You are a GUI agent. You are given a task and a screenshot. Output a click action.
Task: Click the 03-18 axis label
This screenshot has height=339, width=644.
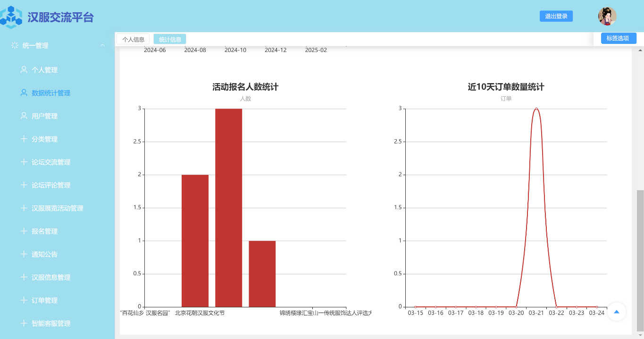(x=476, y=313)
